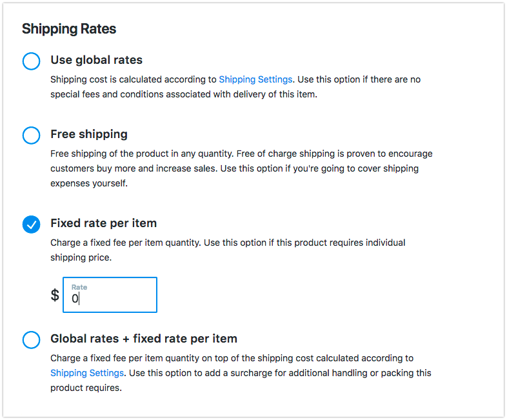Click the "Free shipping of the product" description line
507x420 pixels.
241,154
